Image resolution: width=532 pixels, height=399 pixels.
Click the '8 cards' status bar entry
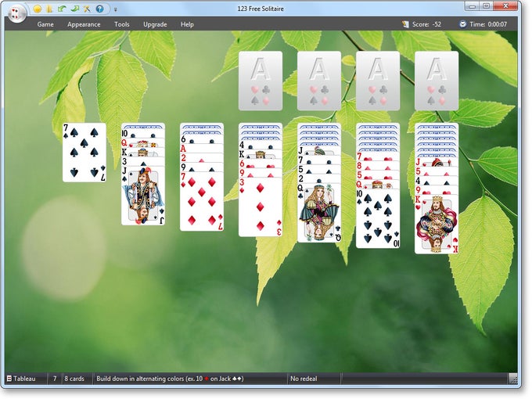pos(74,379)
